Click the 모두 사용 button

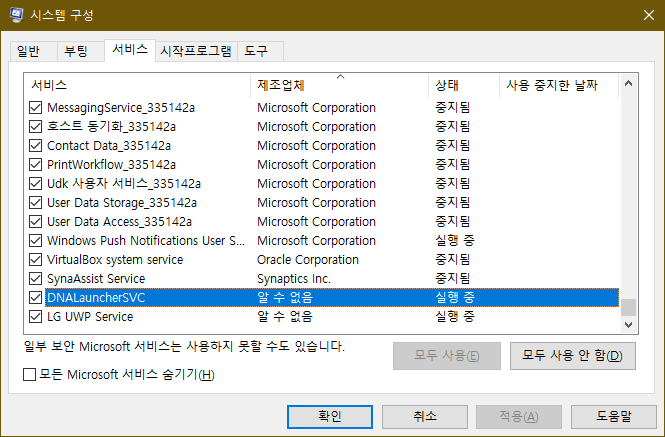coord(447,356)
